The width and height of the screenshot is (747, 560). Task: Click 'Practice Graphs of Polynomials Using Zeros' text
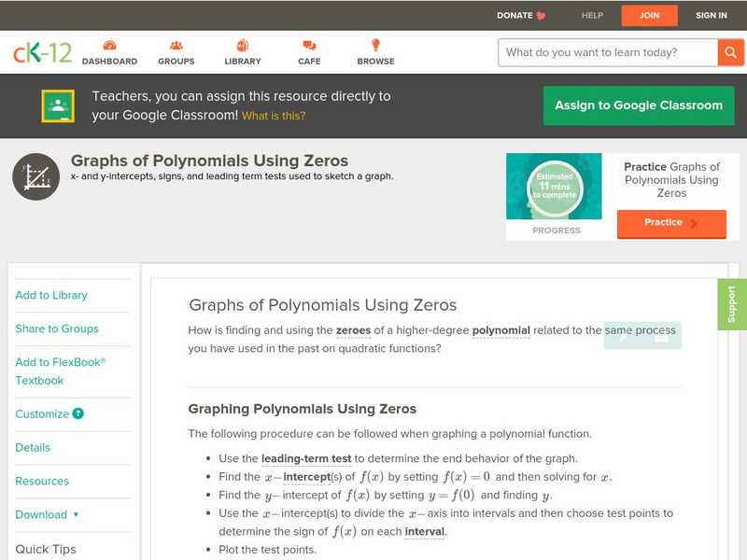tap(671, 179)
